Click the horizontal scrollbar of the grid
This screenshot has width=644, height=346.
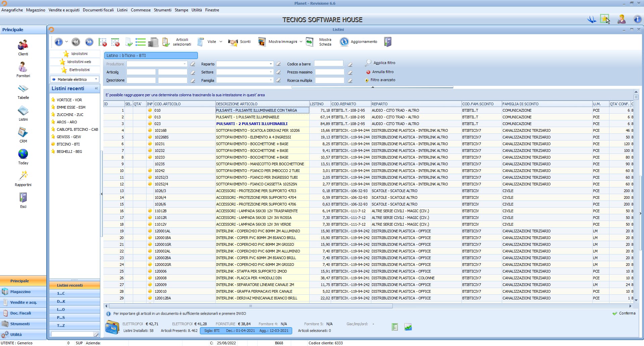coord(251,306)
